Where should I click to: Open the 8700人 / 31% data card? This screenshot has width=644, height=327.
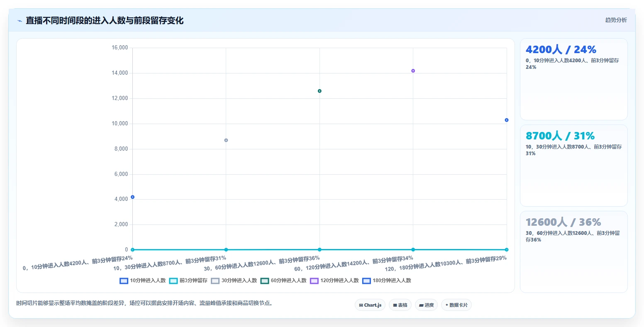[574, 166]
